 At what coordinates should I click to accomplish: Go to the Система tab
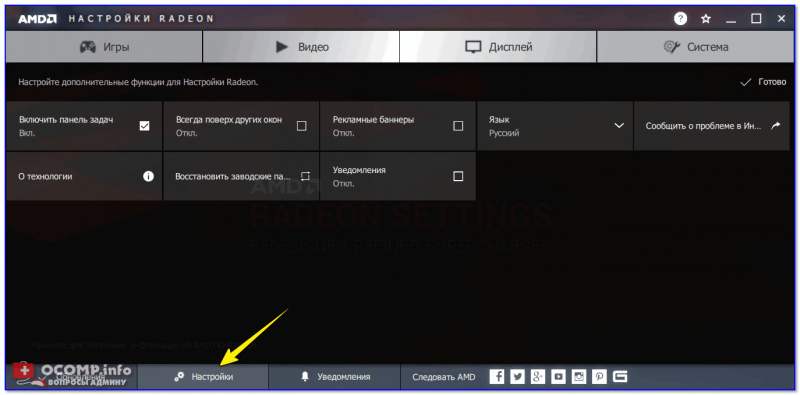click(x=695, y=47)
